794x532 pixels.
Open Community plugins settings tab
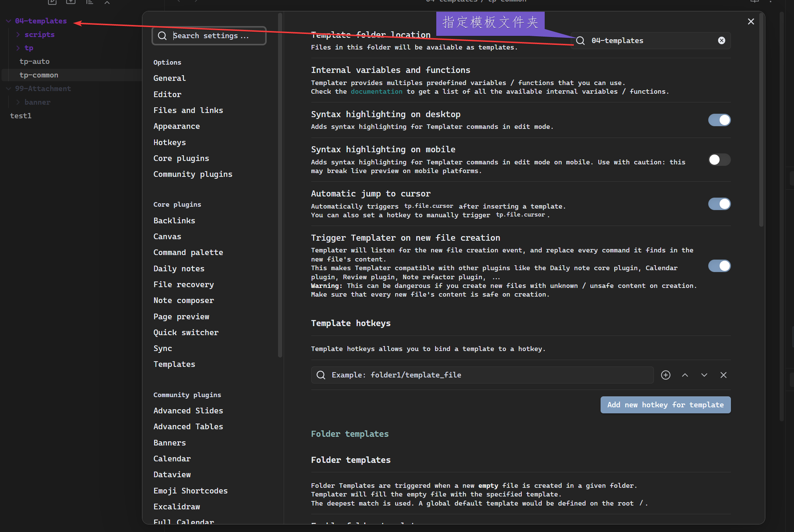pos(193,174)
